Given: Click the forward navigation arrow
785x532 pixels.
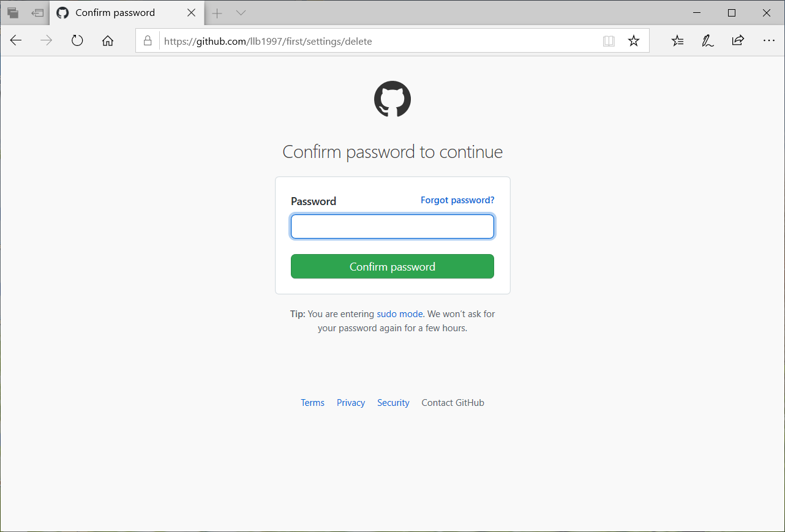Looking at the screenshot, I should tap(46, 41).
